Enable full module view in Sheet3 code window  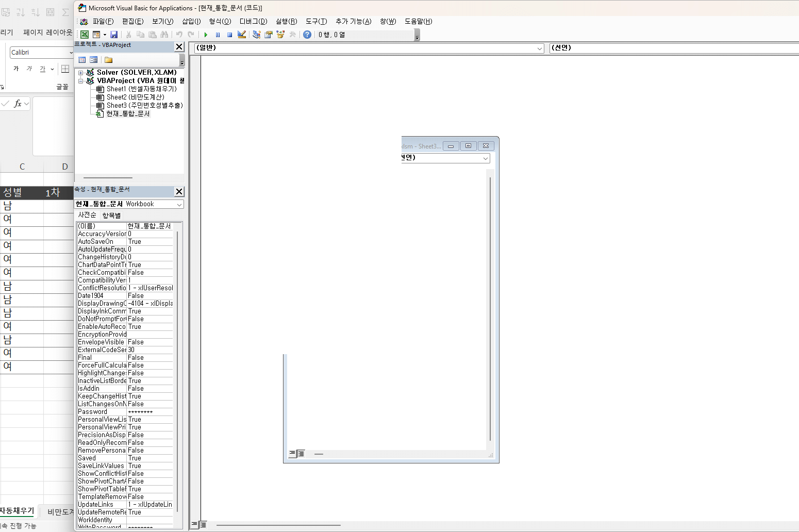pyautogui.click(x=301, y=454)
